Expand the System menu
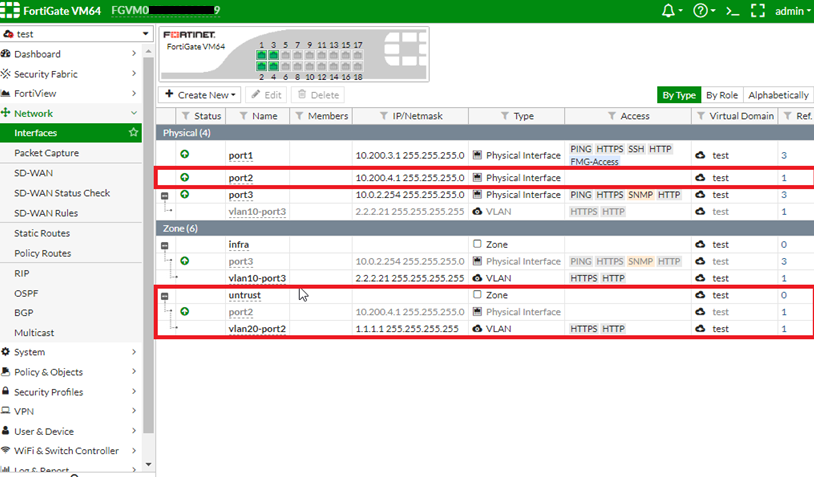Image resolution: width=814 pixels, height=477 pixels. coord(71,352)
